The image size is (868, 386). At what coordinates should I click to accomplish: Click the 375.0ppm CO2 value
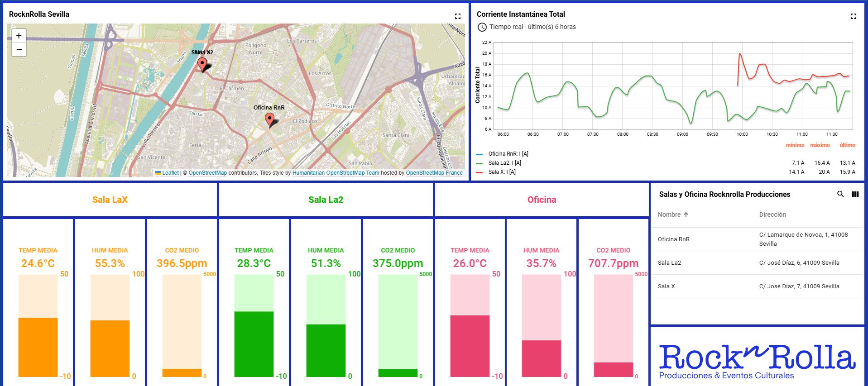coord(398,263)
